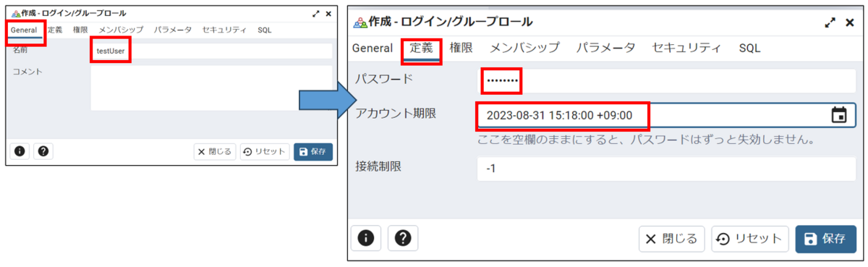Image resolution: width=868 pixels, height=267 pixels.
Task: Open calendar picker in アカウント期限 field
Action: [839, 115]
